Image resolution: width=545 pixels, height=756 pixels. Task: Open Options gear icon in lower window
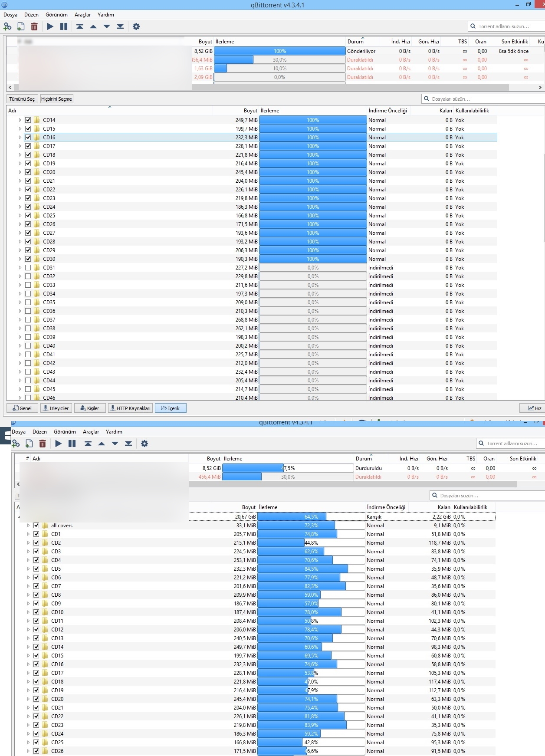(x=144, y=444)
